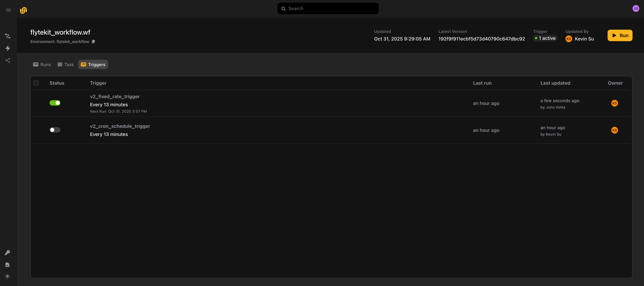Viewport: 644px width, 286px height.
Task: Open the document icon in sidebar
Action: [7, 265]
